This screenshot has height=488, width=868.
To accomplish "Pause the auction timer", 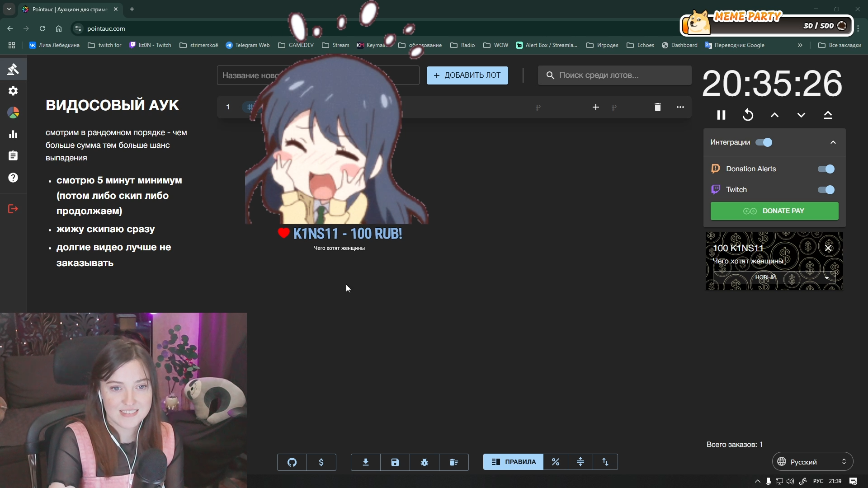I will point(721,115).
